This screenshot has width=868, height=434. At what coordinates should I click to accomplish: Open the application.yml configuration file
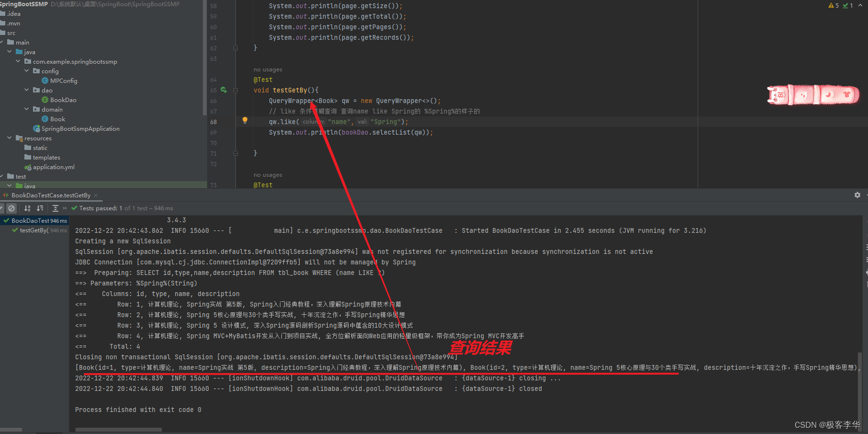click(49, 167)
